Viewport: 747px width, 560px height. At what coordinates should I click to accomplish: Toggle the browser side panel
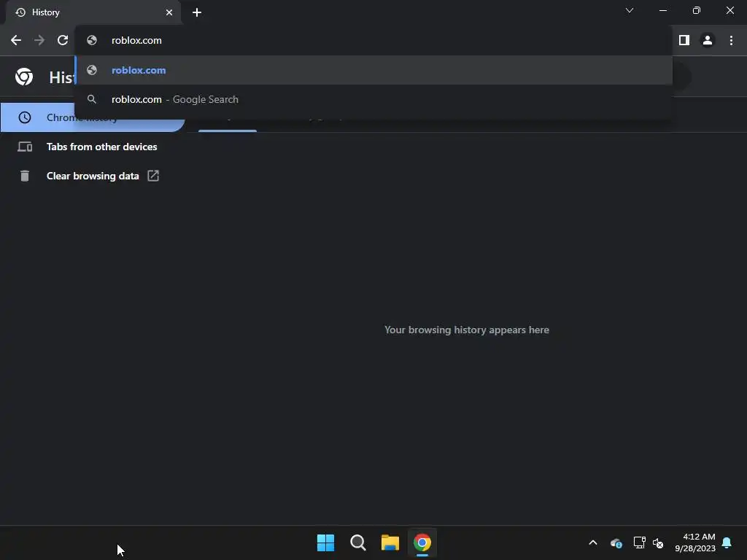click(684, 41)
